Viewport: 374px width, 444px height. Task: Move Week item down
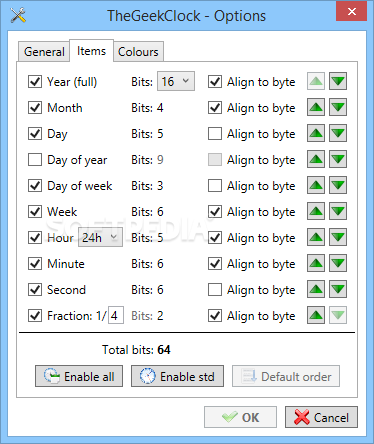click(x=338, y=211)
